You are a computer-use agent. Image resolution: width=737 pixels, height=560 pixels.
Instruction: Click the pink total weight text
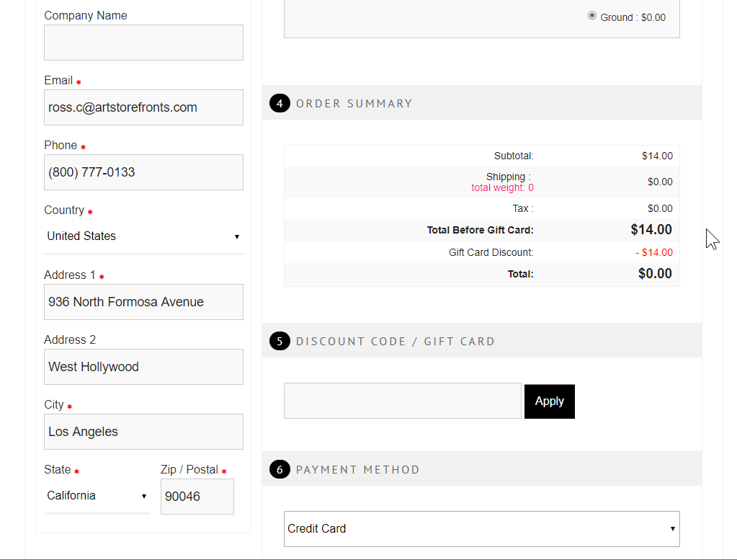tap(502, 188)
